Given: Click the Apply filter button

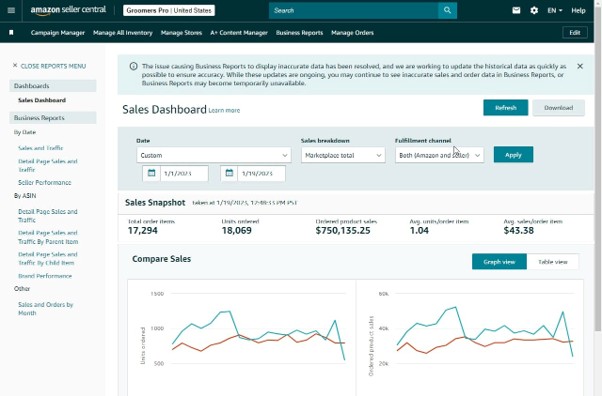Looking at the screenshot, I should pyautogui.click(x=513, y=154).
